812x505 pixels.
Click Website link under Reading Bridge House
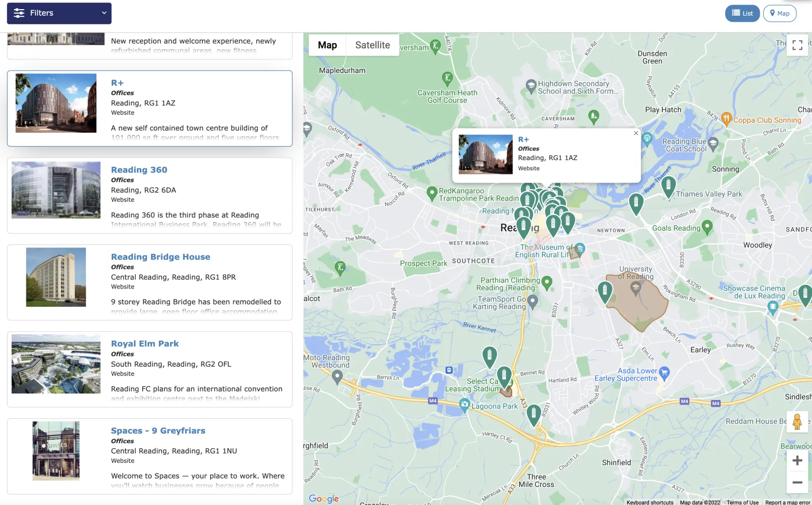123,286
